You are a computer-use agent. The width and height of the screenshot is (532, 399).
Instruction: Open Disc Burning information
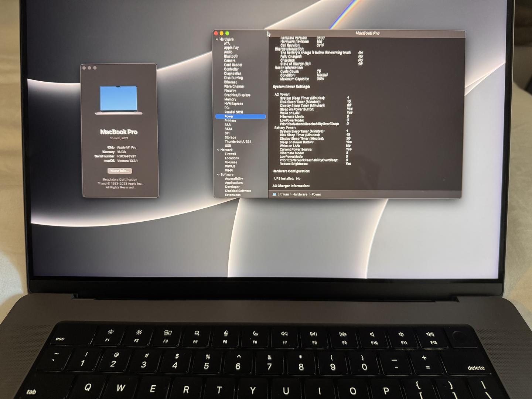pos(233,78)
